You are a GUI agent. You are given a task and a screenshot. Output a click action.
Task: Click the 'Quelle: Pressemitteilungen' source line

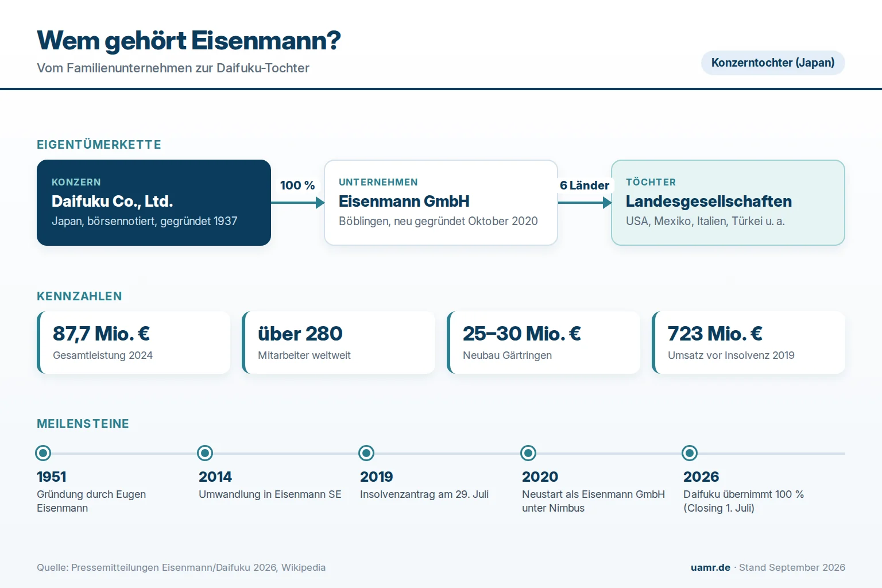pyautogui.click(x=181, y=567)
